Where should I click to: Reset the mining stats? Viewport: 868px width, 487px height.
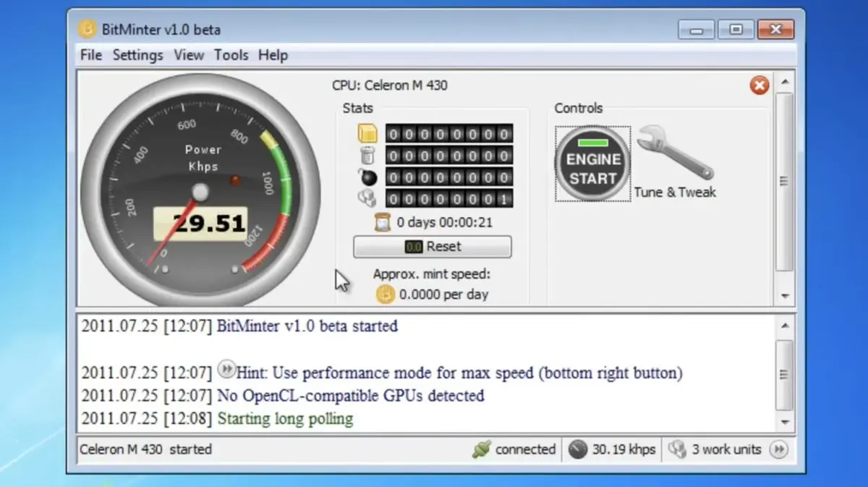tap(432, 247)
